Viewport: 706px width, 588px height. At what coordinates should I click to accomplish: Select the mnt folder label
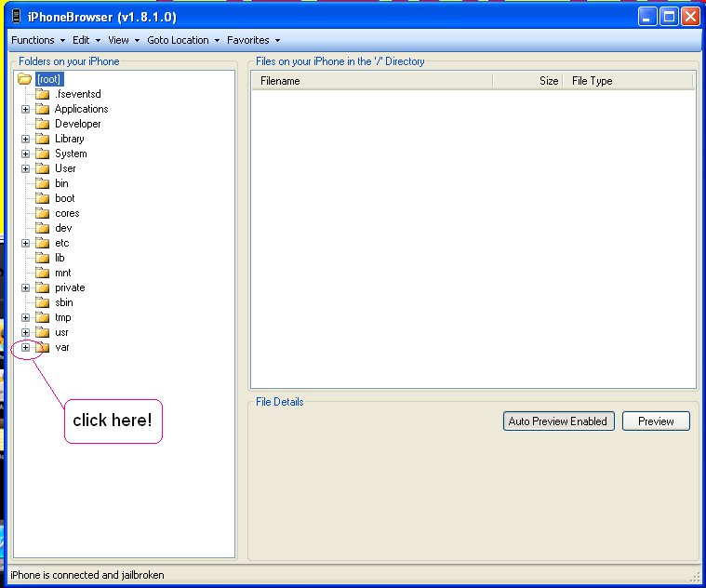tap(63, 273)
